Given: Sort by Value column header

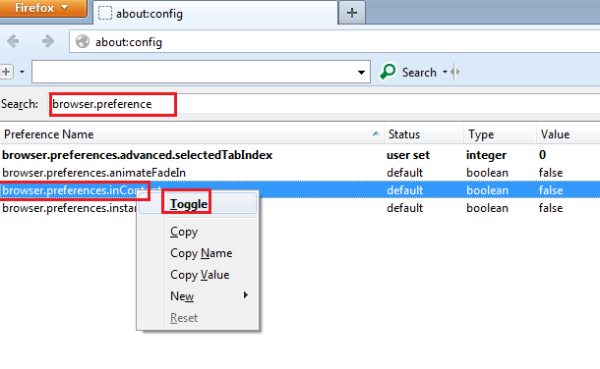Looking at the screenshot, I should [568, 134].
